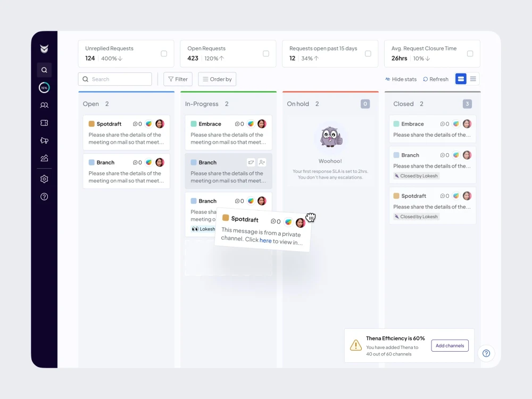Open the people/customers sidebar icon
This screenshot has height=399, width=532.
tap(44, 105)
